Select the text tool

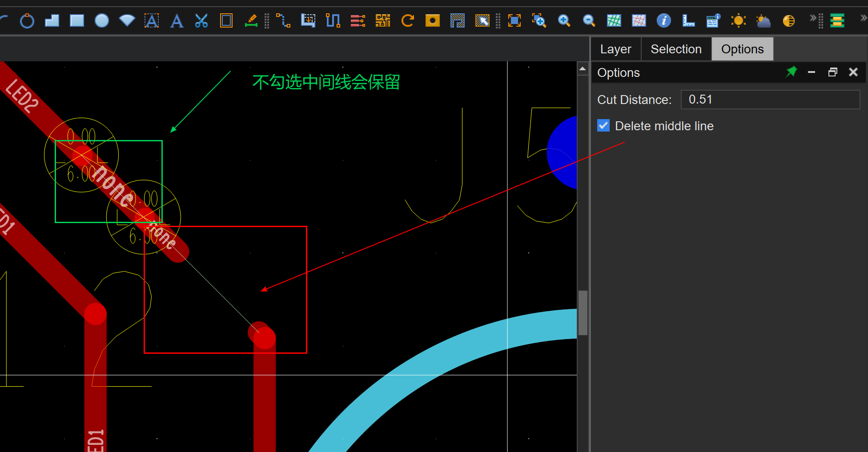point(177,20)
